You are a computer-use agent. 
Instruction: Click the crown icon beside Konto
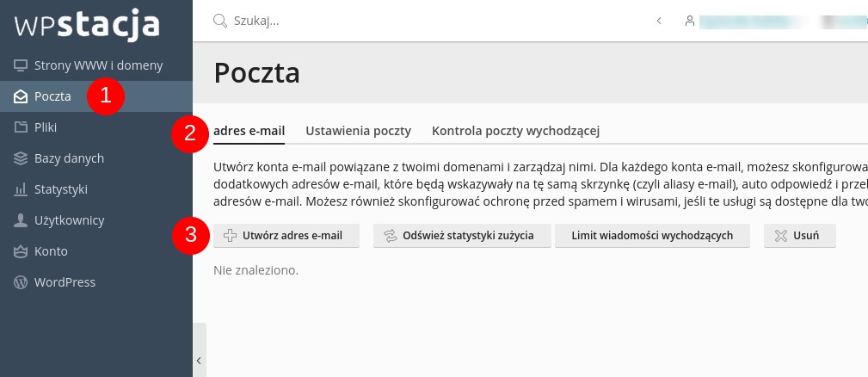tap(21, 251)
